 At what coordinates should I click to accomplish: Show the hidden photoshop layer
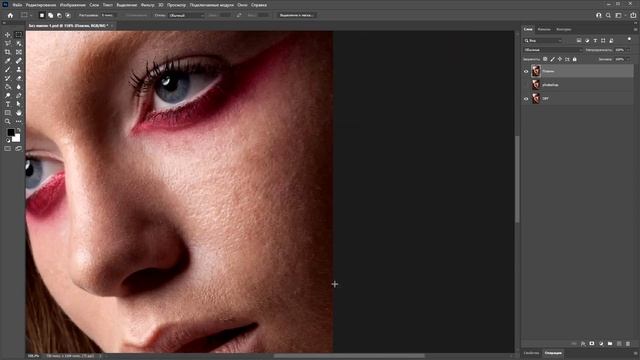(526, 85)
